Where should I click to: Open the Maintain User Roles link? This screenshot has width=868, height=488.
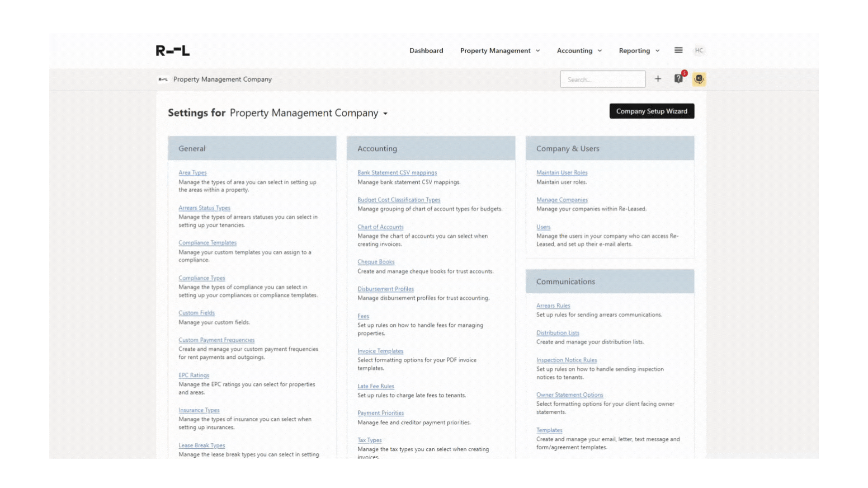pos(561,173)
